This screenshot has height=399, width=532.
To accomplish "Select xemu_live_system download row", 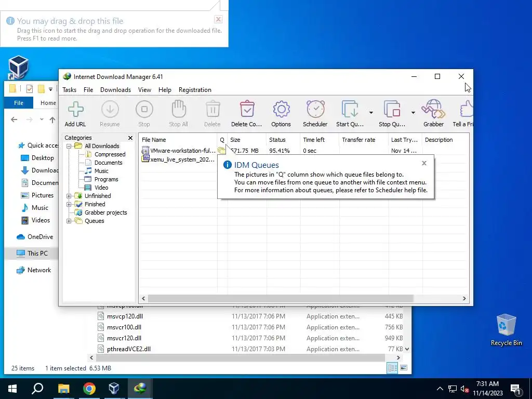I will click(x=178, y=159).
